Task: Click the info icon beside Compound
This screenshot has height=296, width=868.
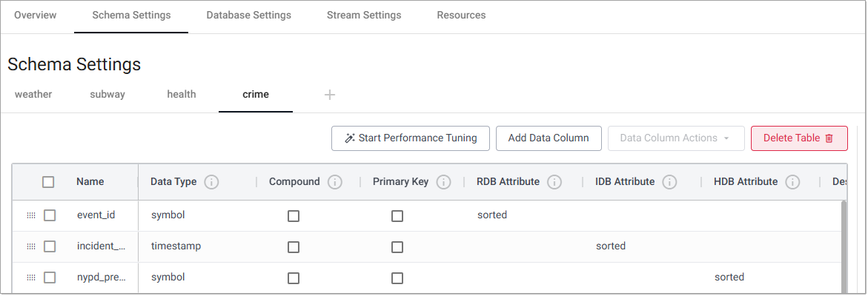Action: pyautogui.click(x=334, y=182)
